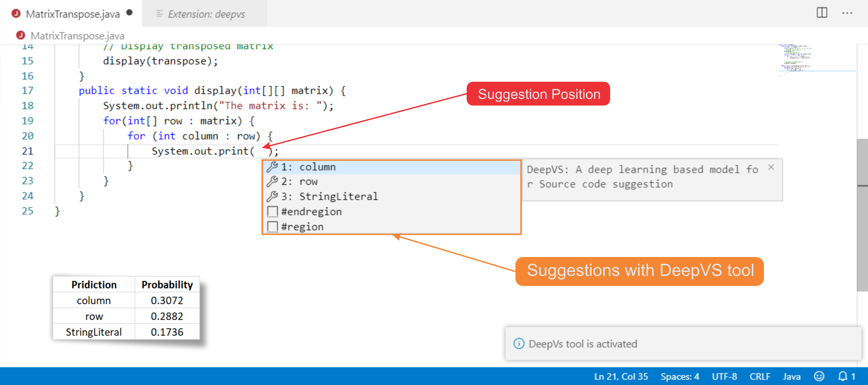Change indentation via Spaces: 4
This screenshot has width=868, height=385.
[x=680, y=376]
